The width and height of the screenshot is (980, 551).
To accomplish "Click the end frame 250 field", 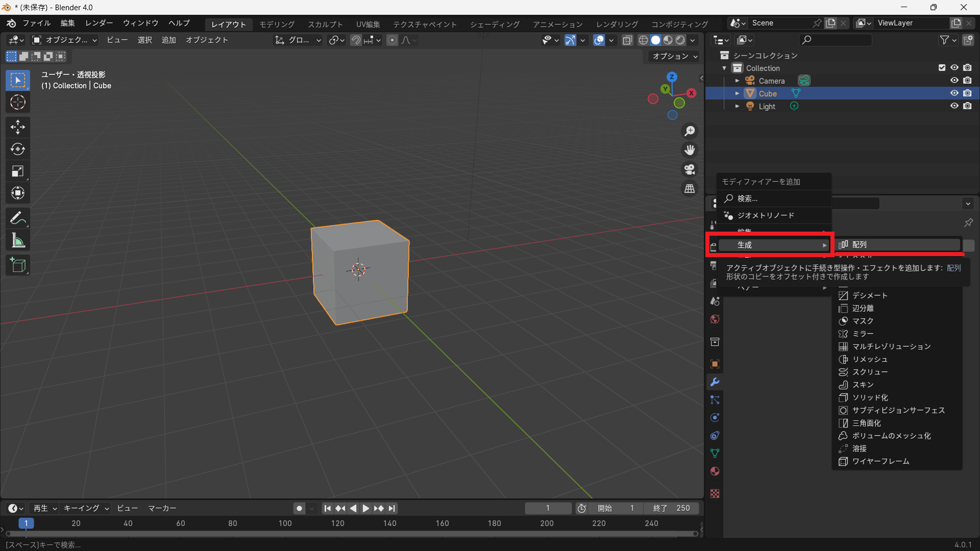I will pyautogui.click(x=671, y=508).
